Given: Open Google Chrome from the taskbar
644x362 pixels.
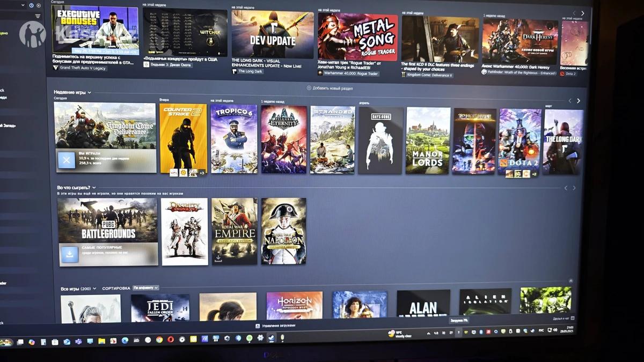Looking at the screenshot, I should [159, 339].
